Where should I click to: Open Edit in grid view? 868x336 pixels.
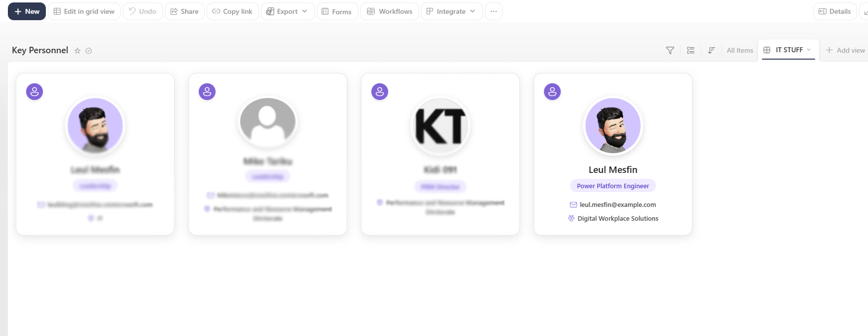pos(84,11)
